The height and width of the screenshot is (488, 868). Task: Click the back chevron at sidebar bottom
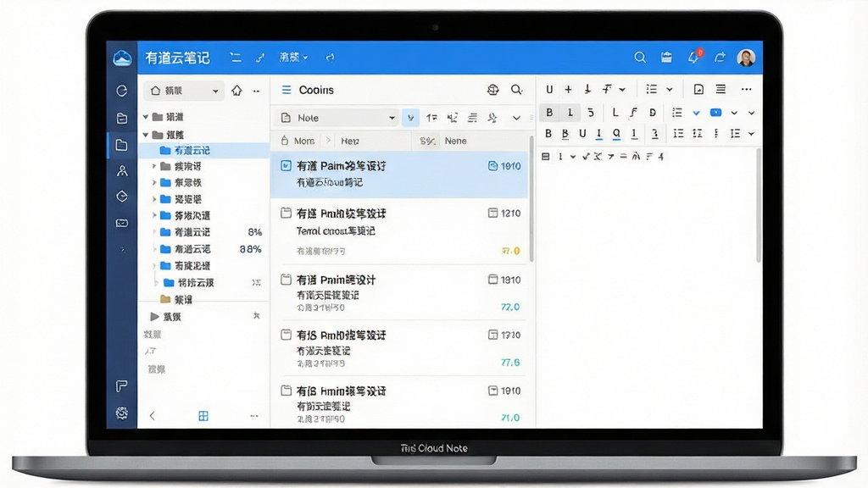(153, 415)
